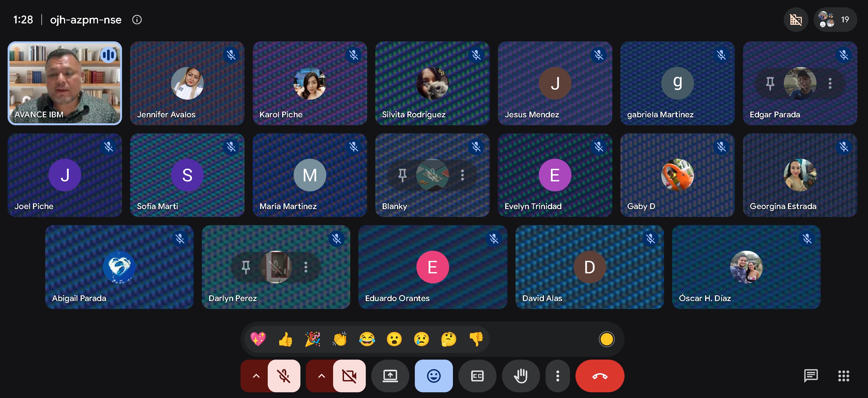868x398 pixels.
Task: Open activities grid menu
Action: 844,376
